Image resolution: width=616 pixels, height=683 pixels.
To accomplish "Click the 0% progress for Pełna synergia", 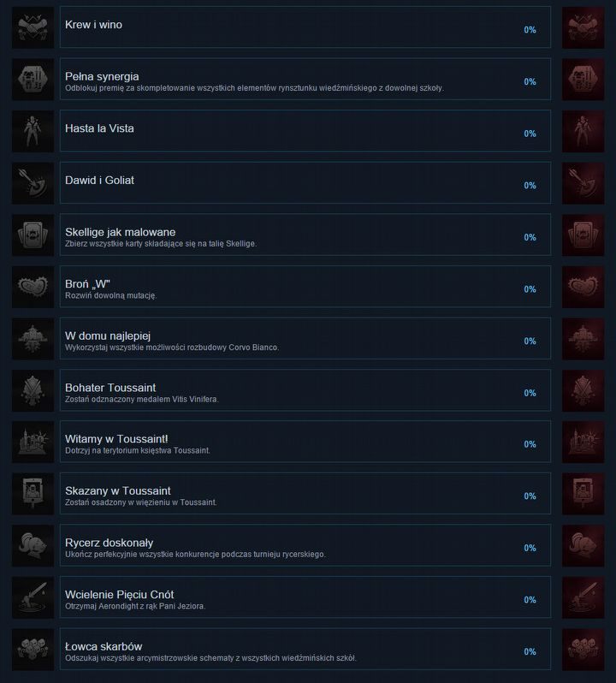I will point(530,82).
